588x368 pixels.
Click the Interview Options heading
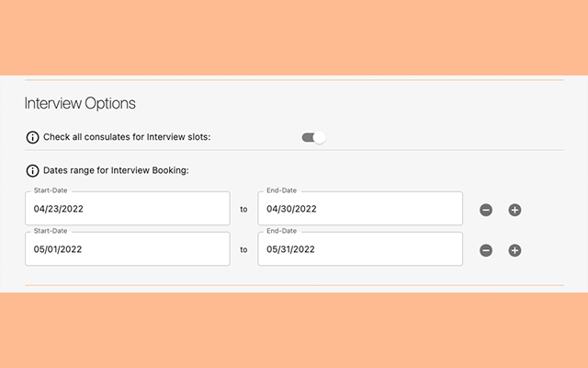tap(80, 103)
